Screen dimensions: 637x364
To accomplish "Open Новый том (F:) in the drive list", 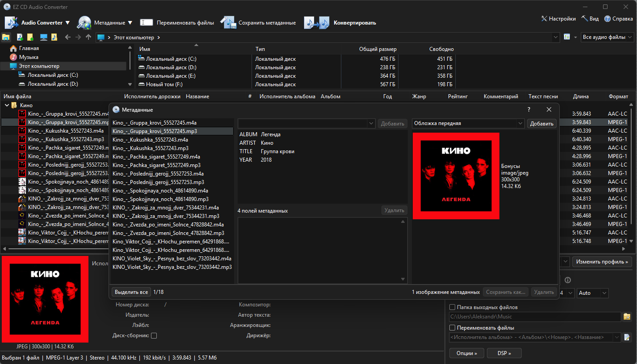I will point(164,84).
